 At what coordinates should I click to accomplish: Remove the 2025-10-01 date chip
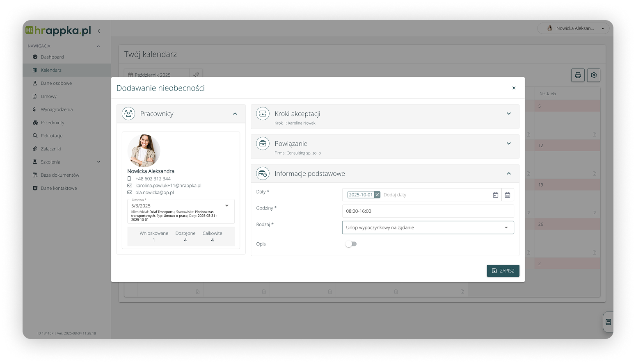(377, 195)
